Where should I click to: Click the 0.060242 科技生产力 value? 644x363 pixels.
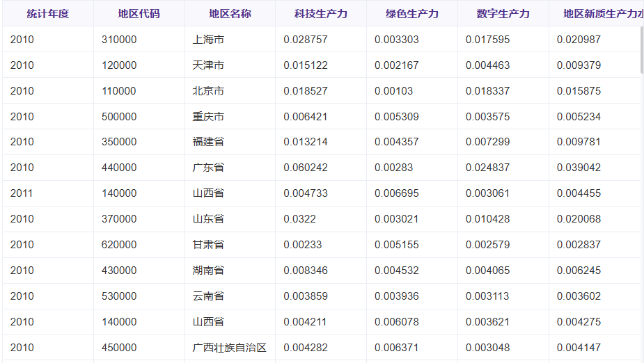click(x=306, y=168)
